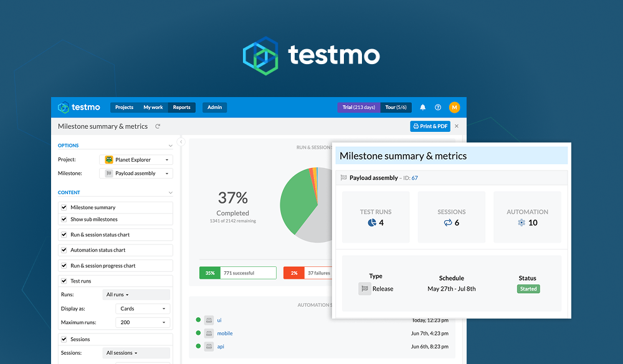
Task: Open the Runs filter All runs dropdown
Action: coord(136,294)
